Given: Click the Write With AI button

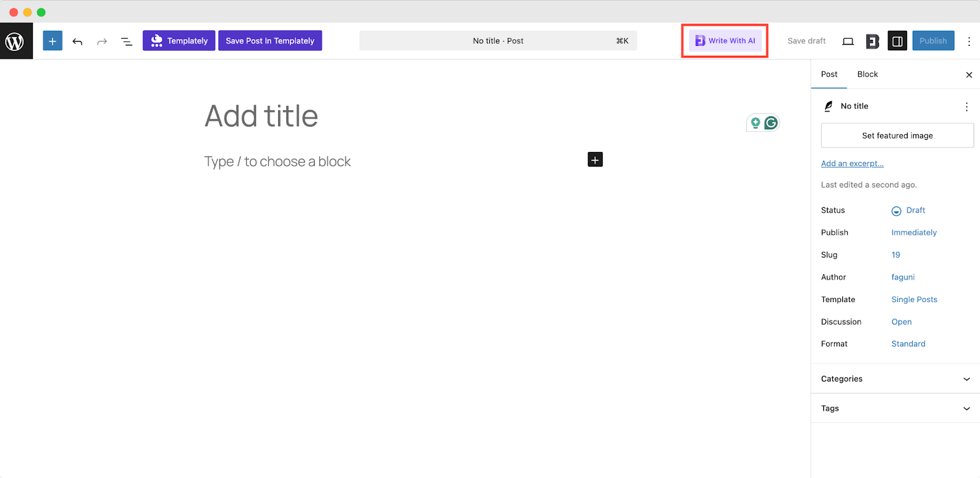Looking at the screenshot, I should point(725,41).
